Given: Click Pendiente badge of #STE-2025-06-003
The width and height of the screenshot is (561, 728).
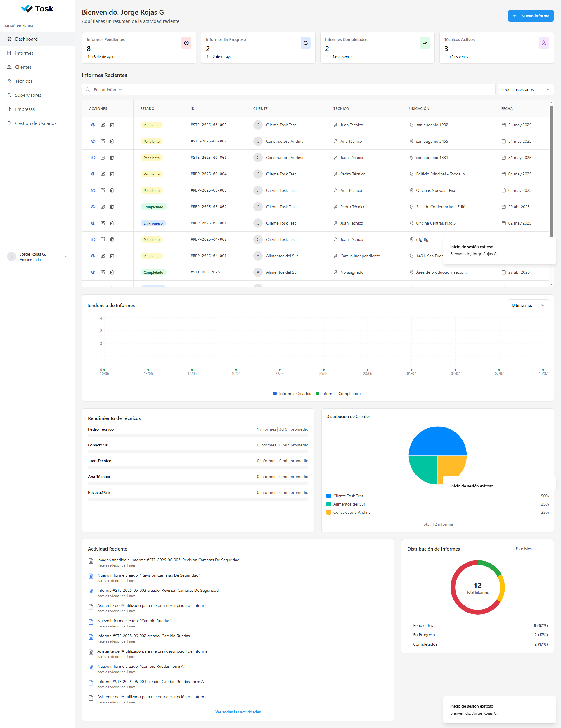Looking at the screenshot, I should click(x=152, y=125).
